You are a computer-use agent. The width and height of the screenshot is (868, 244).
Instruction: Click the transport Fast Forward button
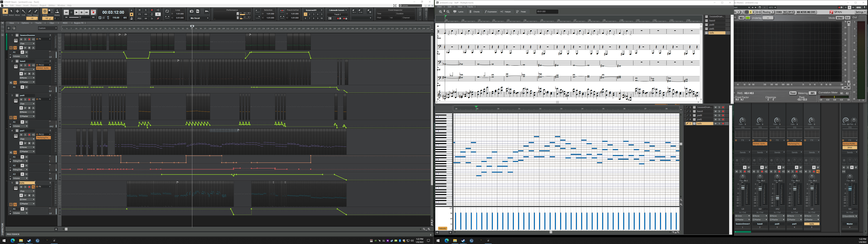87,13
